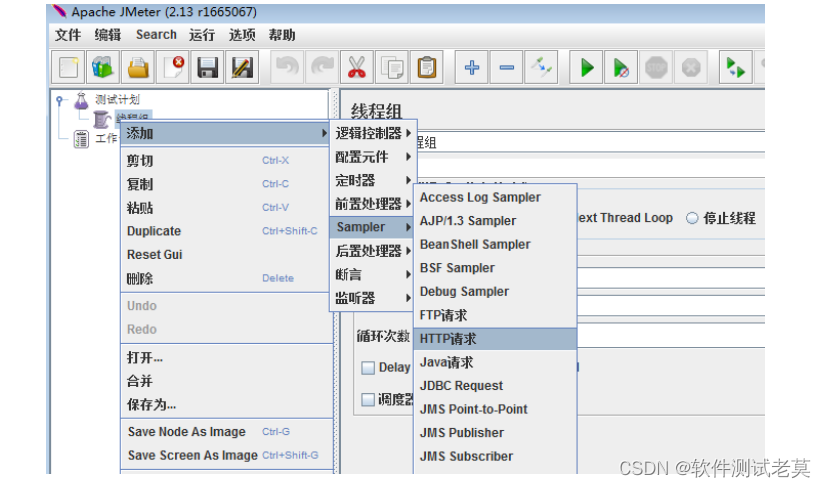Open the 运行 menu

(x=202, y=35)
